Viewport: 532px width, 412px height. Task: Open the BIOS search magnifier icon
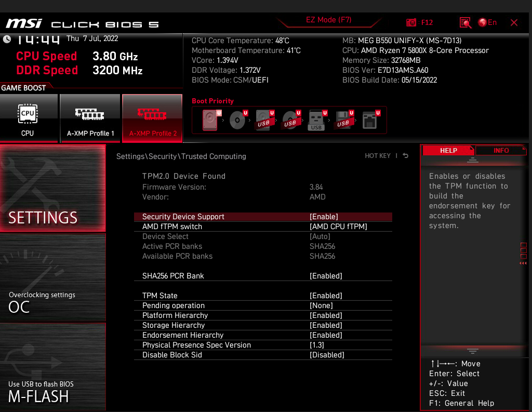465,23
